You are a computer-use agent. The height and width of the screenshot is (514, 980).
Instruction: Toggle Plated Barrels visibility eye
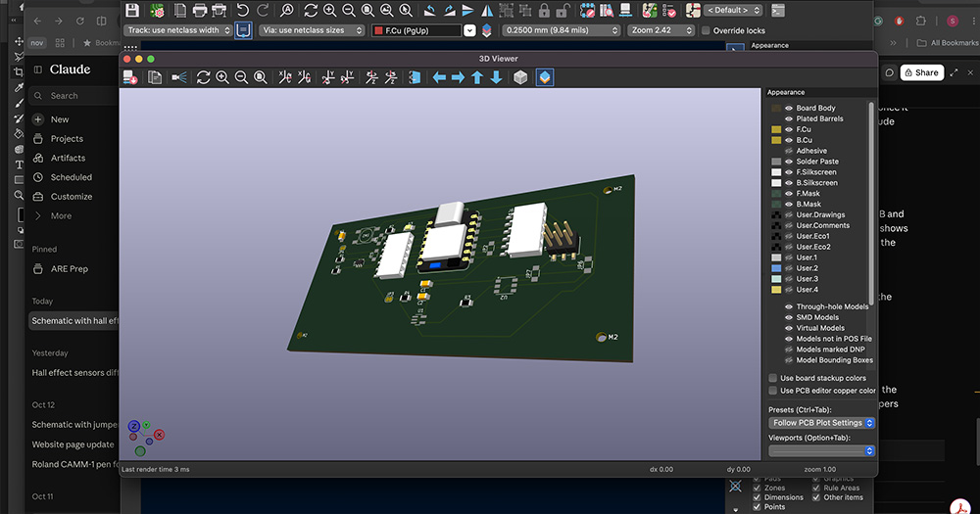[x=789, y=118]
